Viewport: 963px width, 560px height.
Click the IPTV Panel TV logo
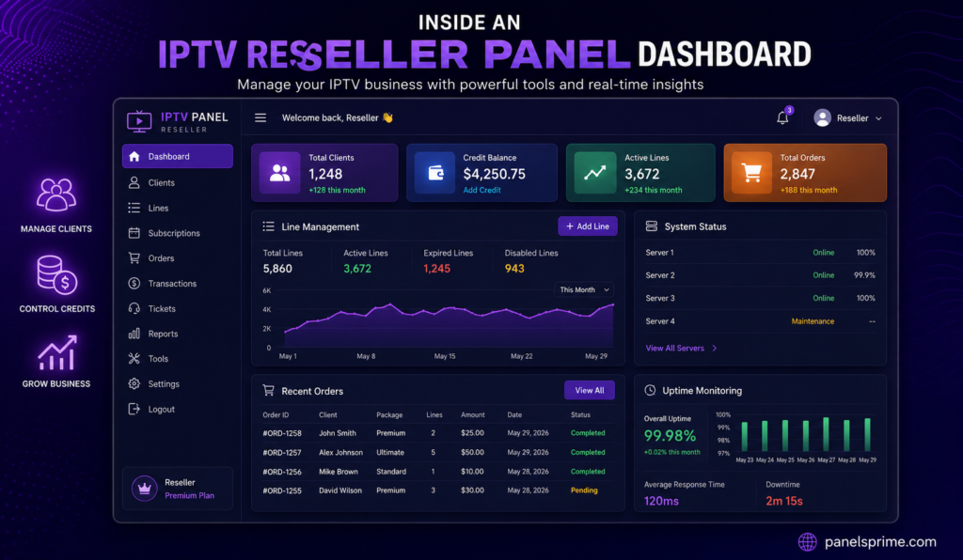pyautogui.click(x=139, y=121)
